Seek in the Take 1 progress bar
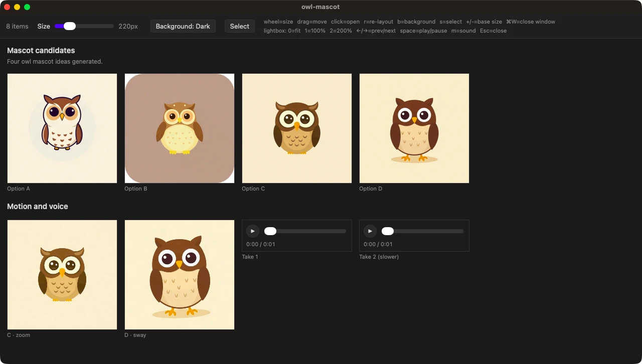 pyautogui.click(x=305, y=231)
